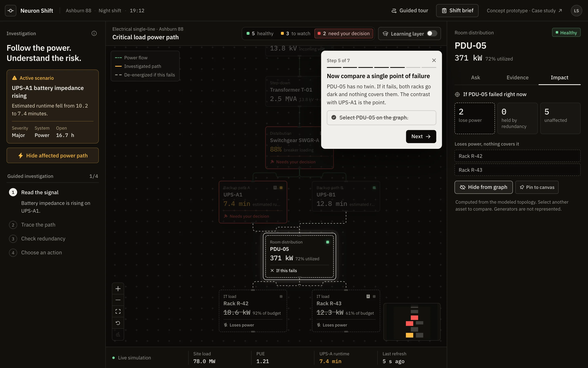Screen dimensions: 588x368
Task: Select the Rack R-42 graph node
Action: 253,311
